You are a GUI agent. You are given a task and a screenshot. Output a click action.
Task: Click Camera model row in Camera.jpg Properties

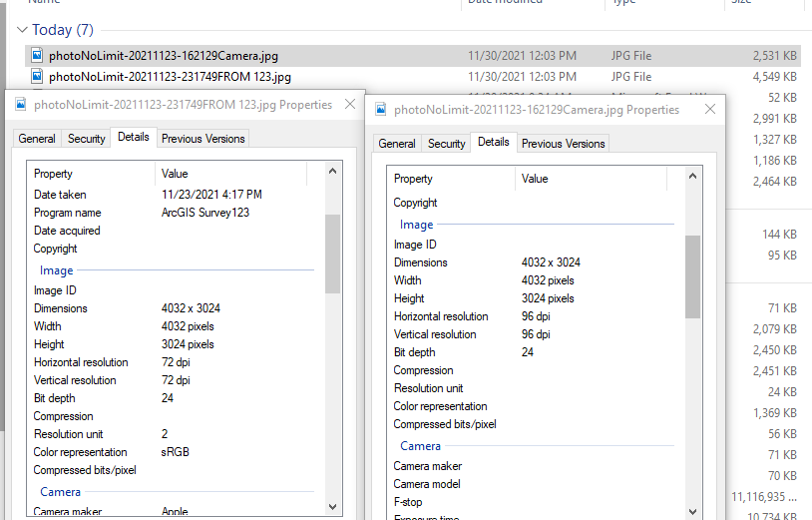(536, 484)
